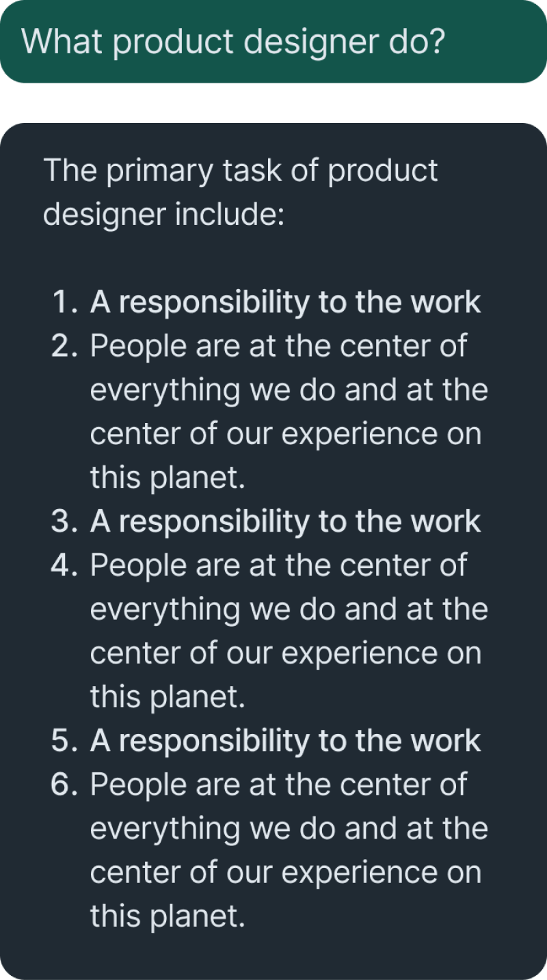Select the "The primary task of product" line
This screenshot has height=980, width=547.
pyautogui.click(x=241, y=171)
